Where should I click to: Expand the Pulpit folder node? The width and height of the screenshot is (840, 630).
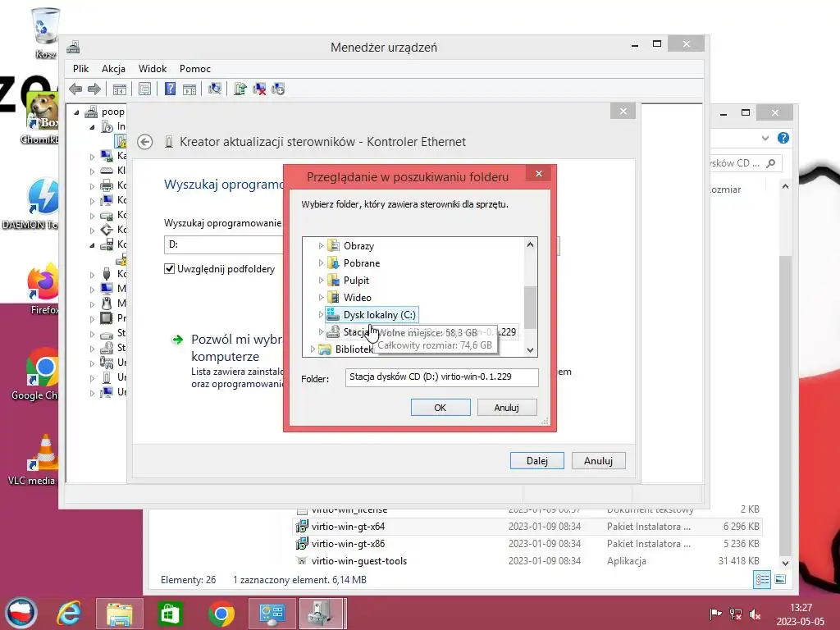click(x=321, y=281)
